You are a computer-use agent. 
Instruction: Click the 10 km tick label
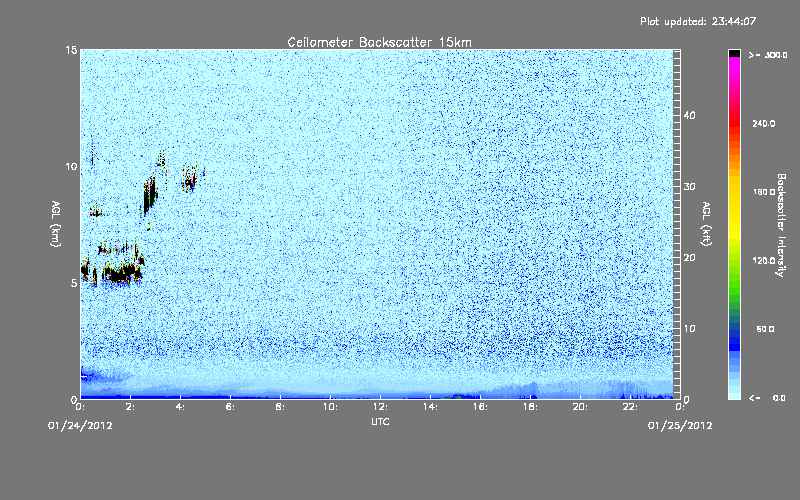tap(71, 166)
